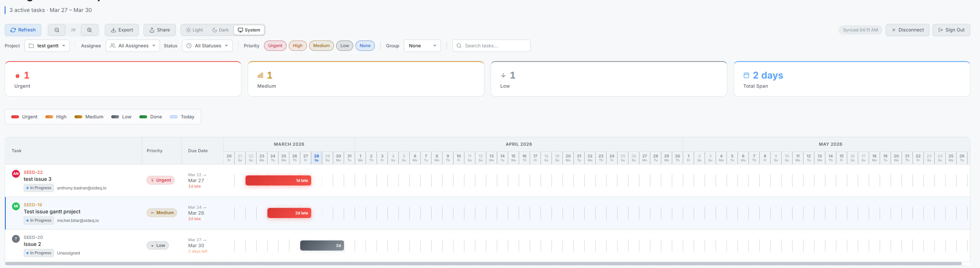Screen dimensions: 980x268
Task: Click the Disconnect button
Action: (x=907, y=30)
